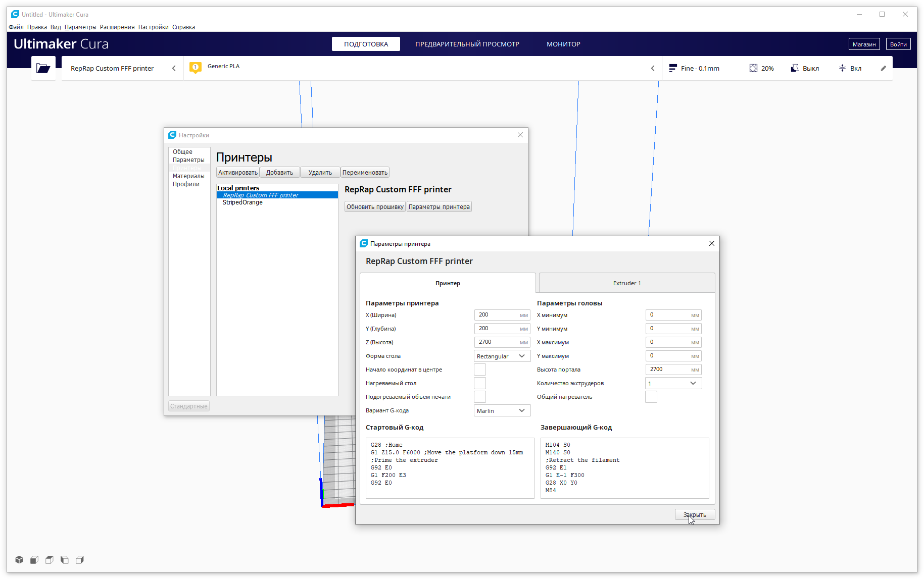Select RepRap Custom FFF printer list row
Screen dimensions: 924x579
pyautogui.click(x=277, y=195)
